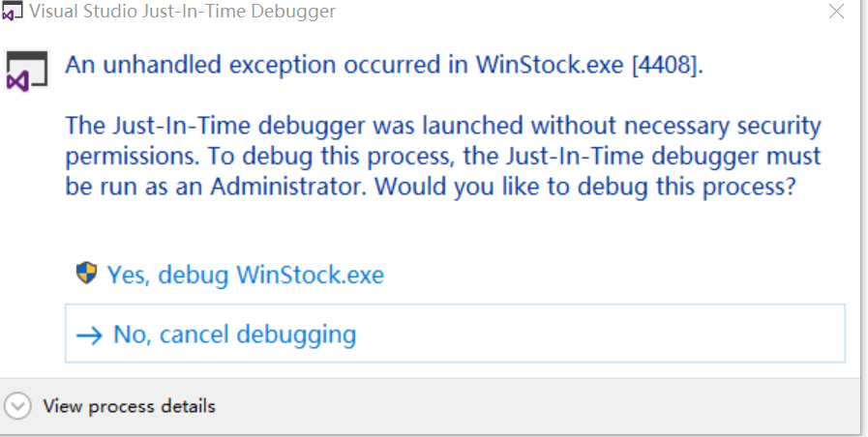Click the UAC shield icon
The image size is (868, 437).
click(x=87, y=274)
